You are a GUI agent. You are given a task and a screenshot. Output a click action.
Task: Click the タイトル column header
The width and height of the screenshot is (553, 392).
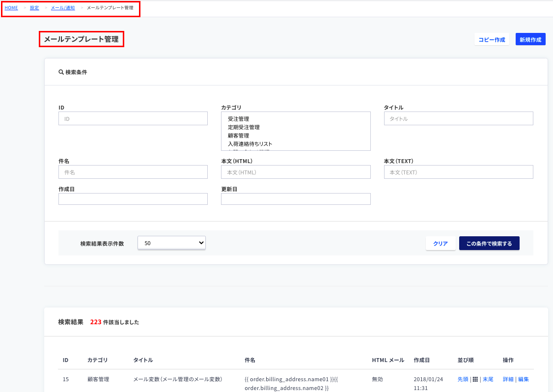(x=143, y=360)
